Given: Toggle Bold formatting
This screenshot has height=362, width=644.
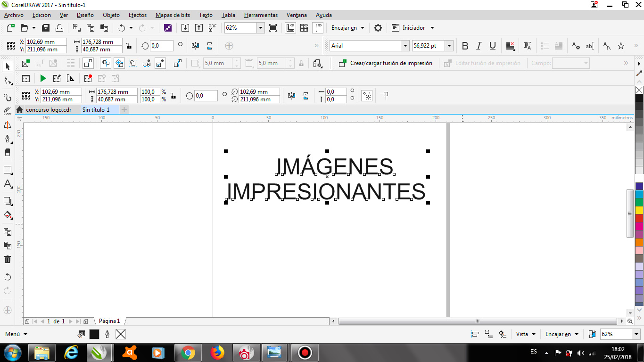Looking at the screenshot, I should point(465,46).
